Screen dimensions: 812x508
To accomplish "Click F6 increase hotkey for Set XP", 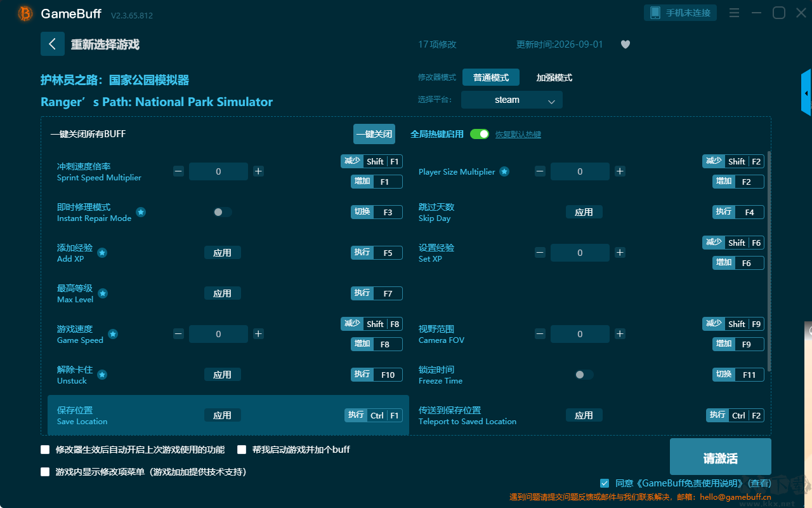I will pos(738,263).
